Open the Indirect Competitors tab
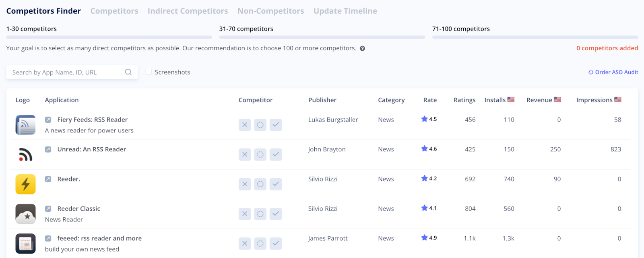The width and height of the screenshot is (644, 258). (188, 11)
